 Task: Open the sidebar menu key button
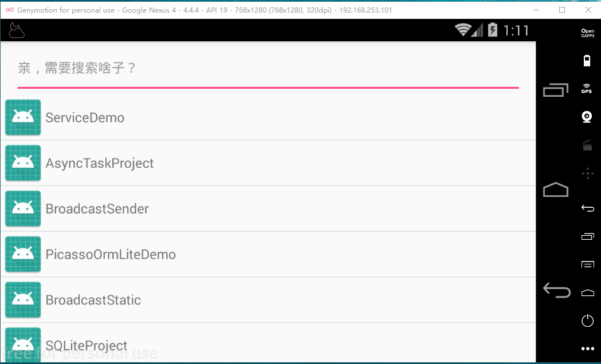[587, 264]
